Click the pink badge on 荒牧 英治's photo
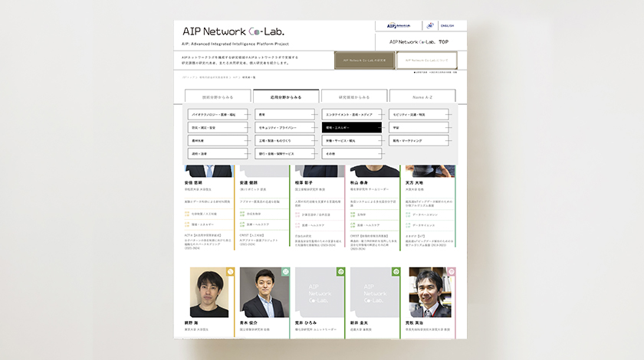This screenshot has width=644, height=360. click(x=451, y=271)
